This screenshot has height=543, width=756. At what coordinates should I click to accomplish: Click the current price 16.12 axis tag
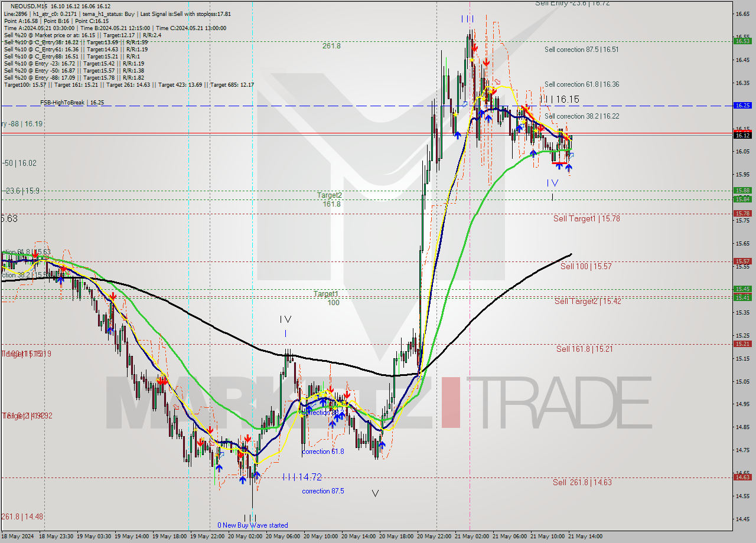pos(742,135)
